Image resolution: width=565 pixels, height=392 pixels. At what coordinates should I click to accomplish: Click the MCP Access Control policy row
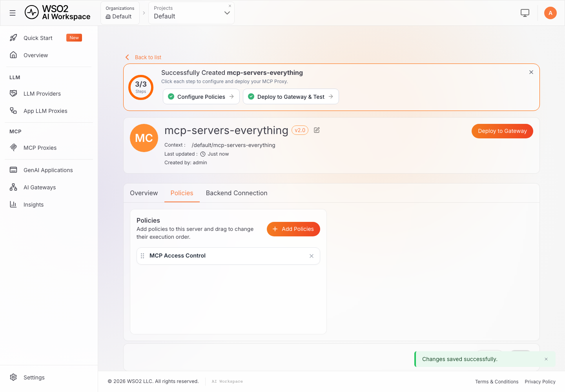point(228,256)
